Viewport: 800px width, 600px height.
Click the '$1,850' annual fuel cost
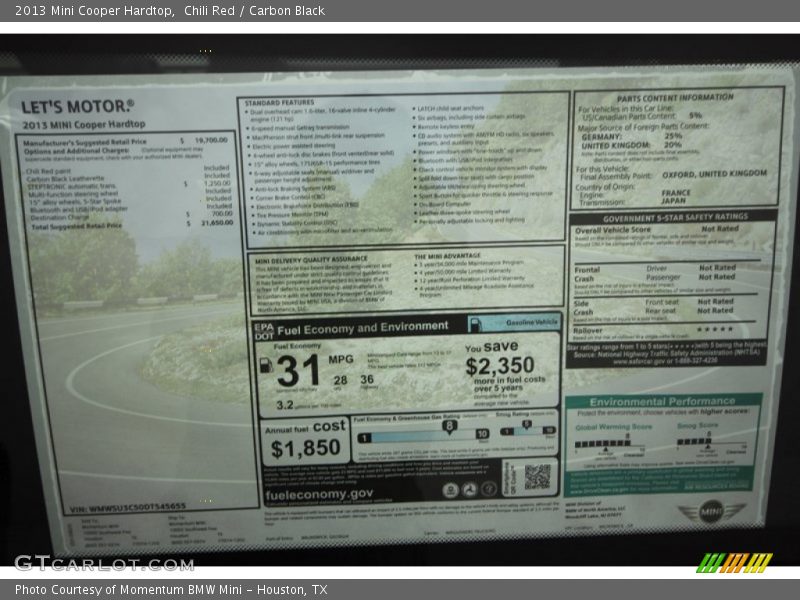pyautogui.click(x=306, y=448)
